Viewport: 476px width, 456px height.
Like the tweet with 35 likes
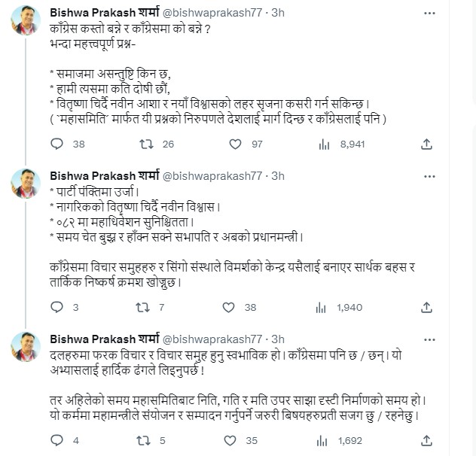point(232,441)
